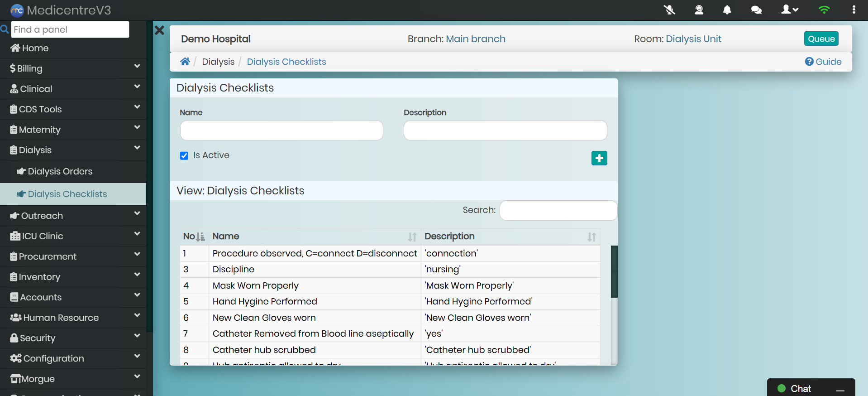The width and height of the screenshot is (868, 396).
Task: Click the home icon in breadcrumb
Action: point(185,62)
